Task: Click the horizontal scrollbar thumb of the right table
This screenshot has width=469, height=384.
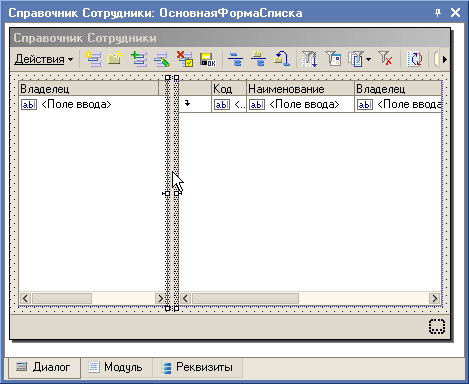Action: point(245,298)
